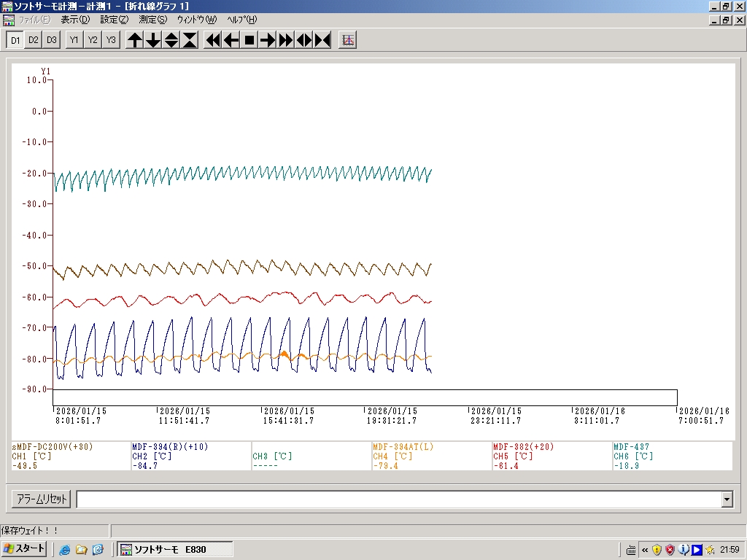
Task: Click the scroll up arrow icon
Action: [x=135, y=40]
